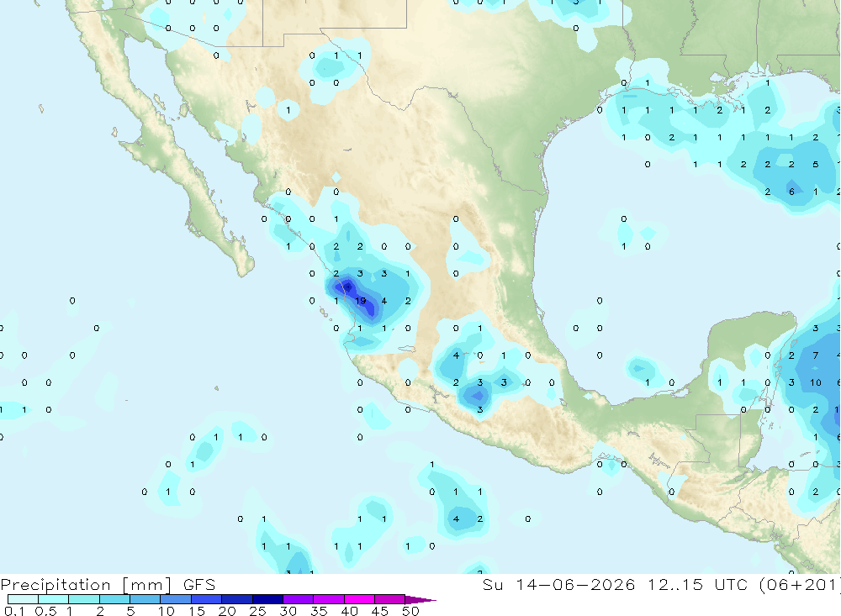Screen dimensions: 841x616
Task: Click the '19' precipitation value on map
Action: click(361, 301)
